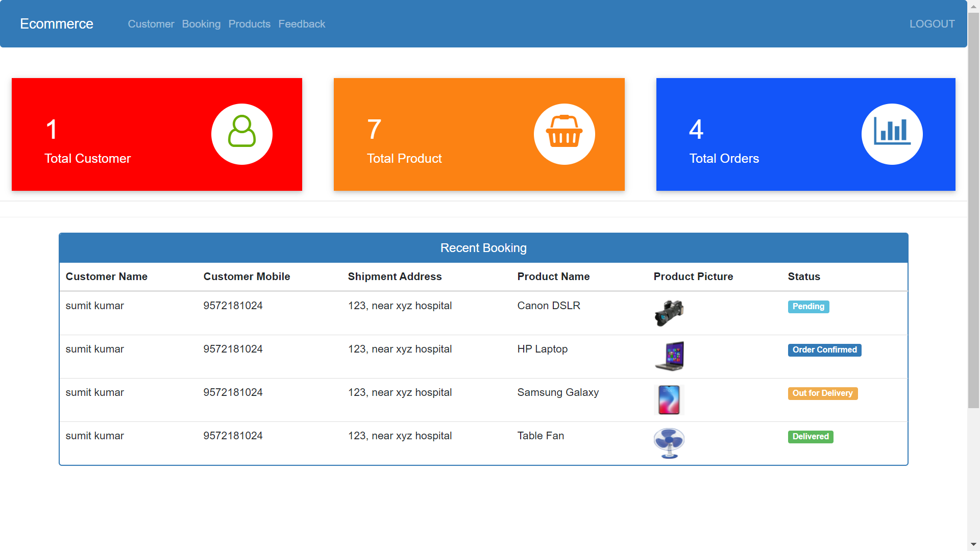Select the Products navigation tab
Image resolution: width=980 pixels, height=551 pixels.
tap(249, 23)
